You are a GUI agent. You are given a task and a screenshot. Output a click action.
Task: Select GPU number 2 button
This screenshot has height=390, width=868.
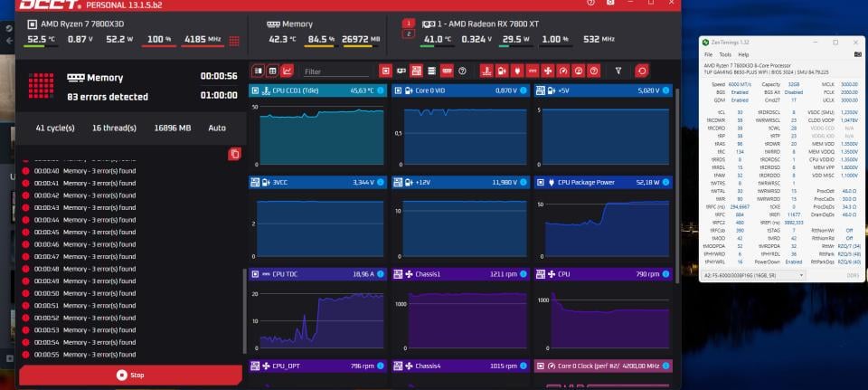tap(408, 34)
